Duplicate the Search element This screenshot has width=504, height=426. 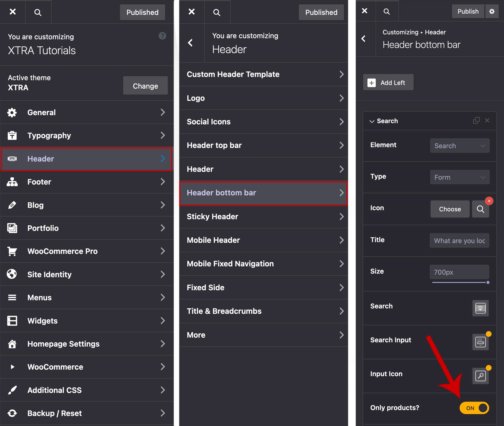[x=476, y=121]
